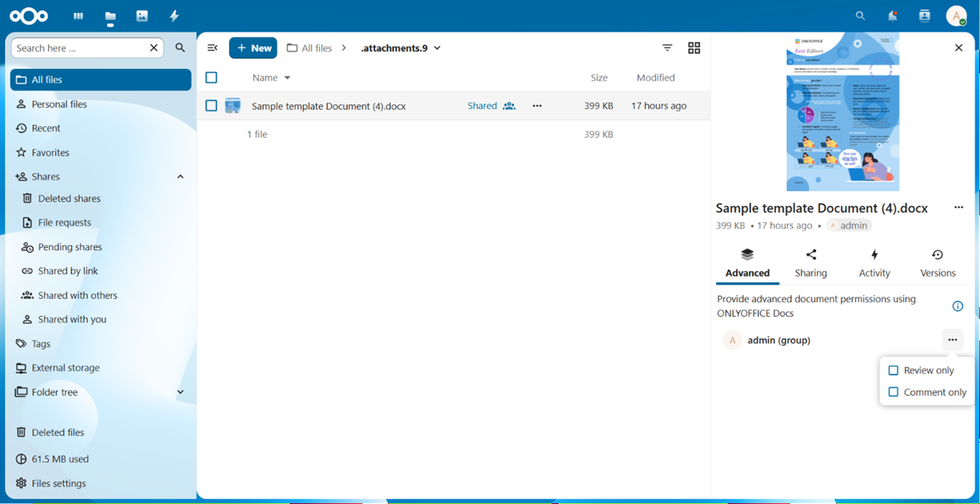
Task: Clear the sidebar search field
Action: tap(154, 48)
